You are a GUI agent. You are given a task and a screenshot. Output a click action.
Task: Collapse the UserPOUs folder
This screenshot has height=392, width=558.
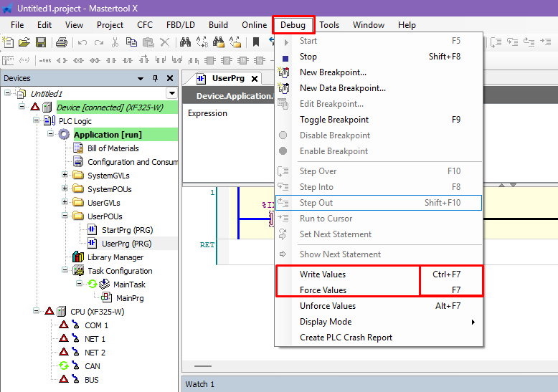point(65,216)
